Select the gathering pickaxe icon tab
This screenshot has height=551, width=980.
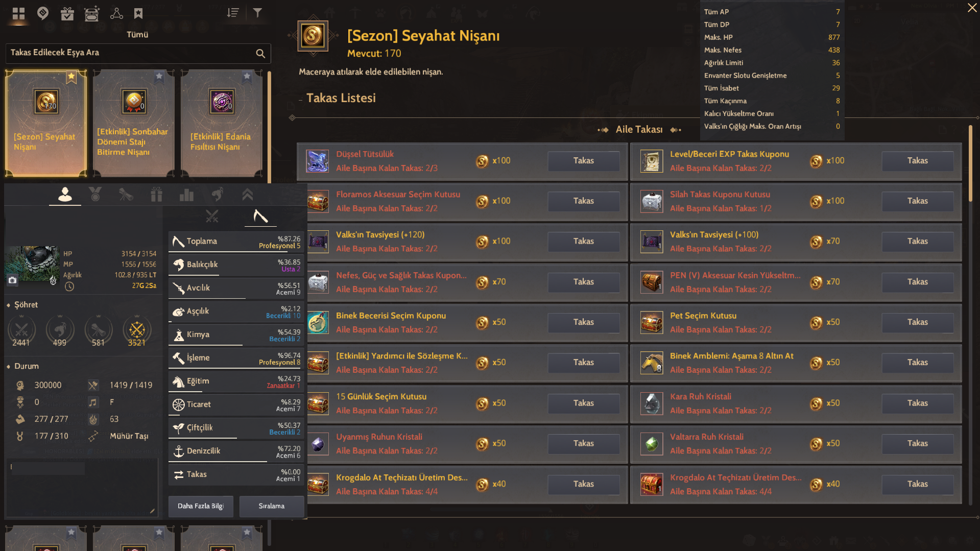click(260, 217)
